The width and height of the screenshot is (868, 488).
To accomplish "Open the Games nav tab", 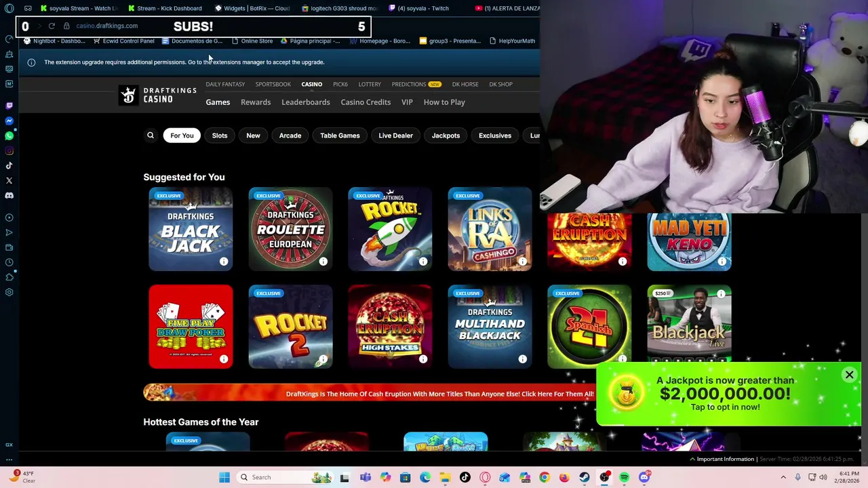I will (218, 102).
